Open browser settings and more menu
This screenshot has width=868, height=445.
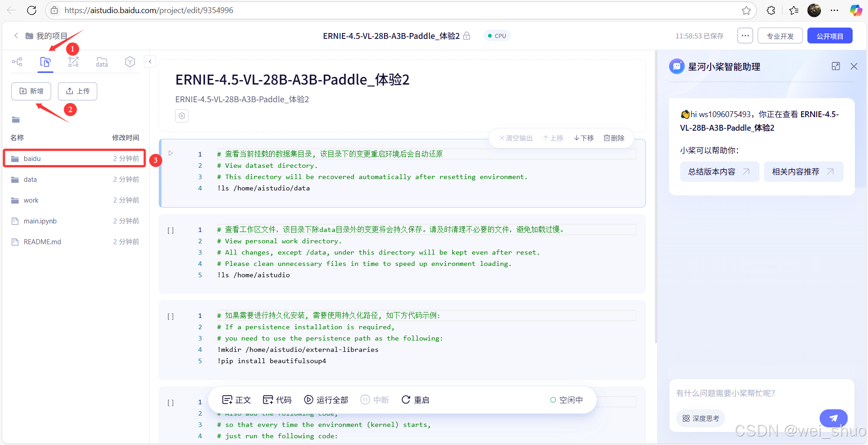pyautogui.click(x=835, y=10)
